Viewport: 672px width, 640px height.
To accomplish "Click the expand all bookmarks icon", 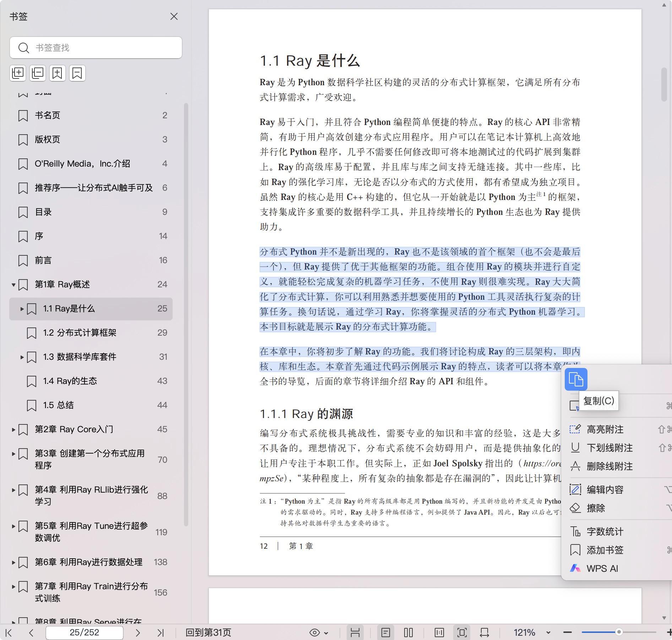I will (18, 73).
